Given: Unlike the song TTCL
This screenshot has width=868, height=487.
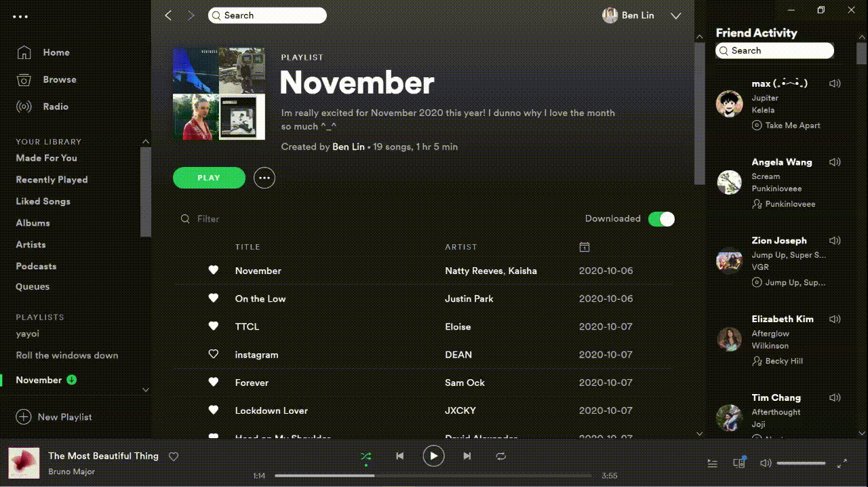Looking at the screenshot, I should tap(213, 326).
